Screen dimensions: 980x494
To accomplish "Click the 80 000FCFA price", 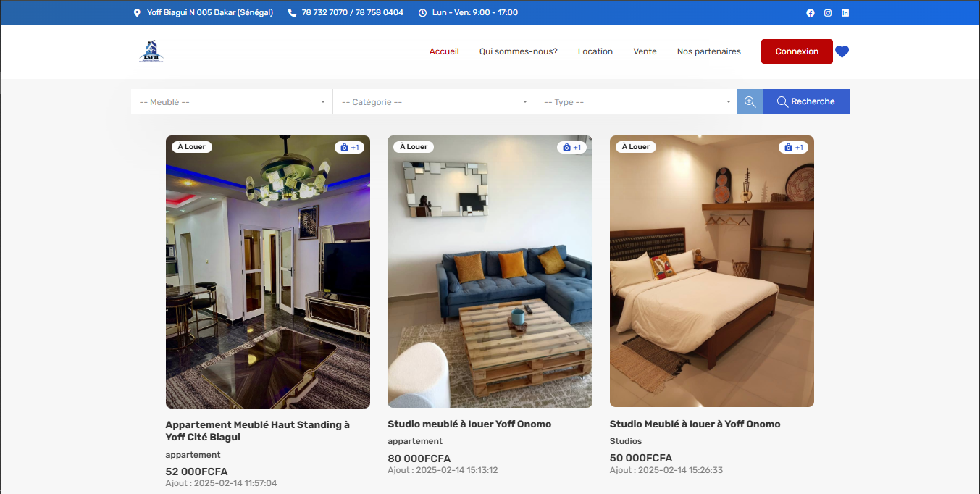I will (x=419, y=459).
